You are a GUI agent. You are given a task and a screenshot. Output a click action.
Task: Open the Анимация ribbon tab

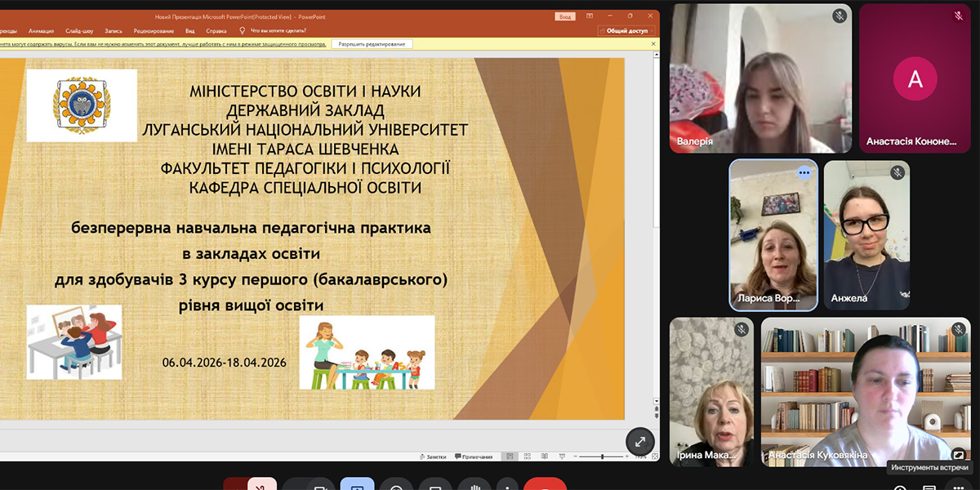(41, 30)
